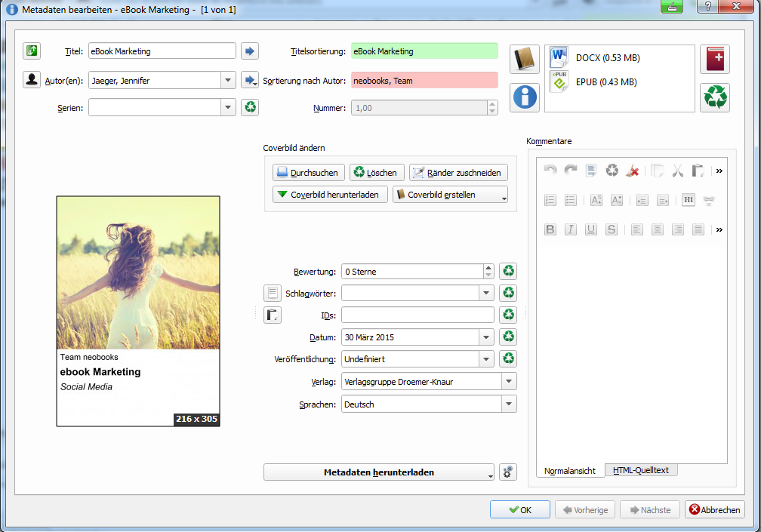Open the tag editor icon beside Schlagwörter
The image size is (761, 532).
click(x=272, y=293)
